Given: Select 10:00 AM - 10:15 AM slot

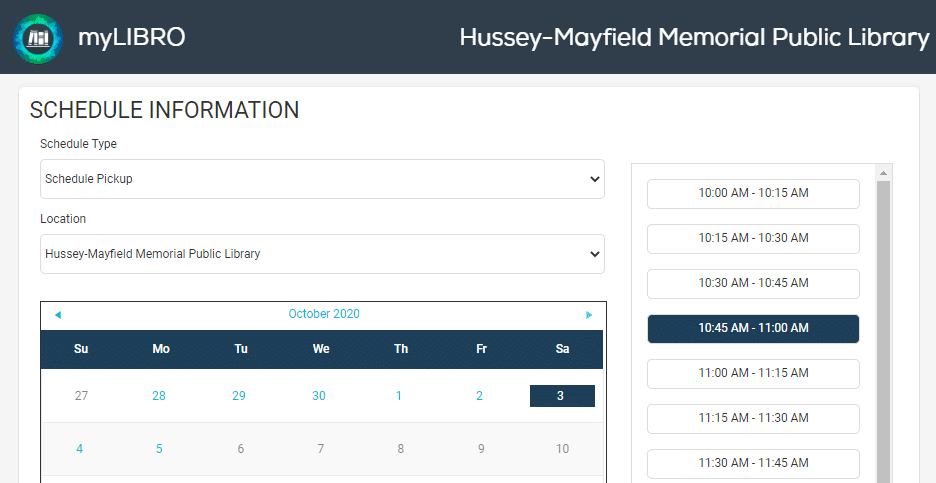Looking at the screenshot, I should (753, 193).
